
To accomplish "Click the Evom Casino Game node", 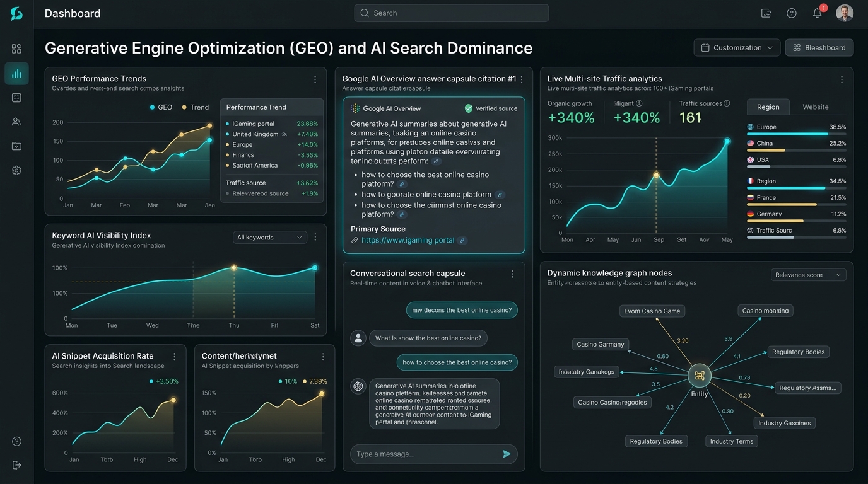I will (x=652, y=311).
